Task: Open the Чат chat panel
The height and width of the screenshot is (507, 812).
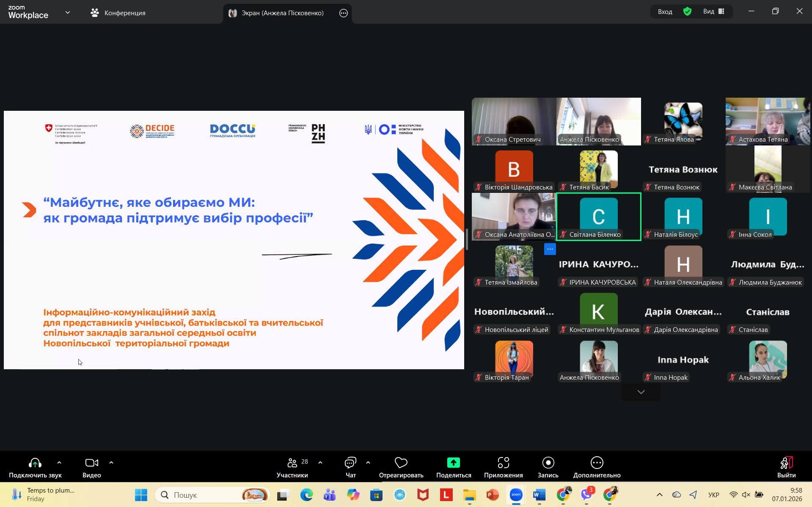Action: (x=350, y=463)
